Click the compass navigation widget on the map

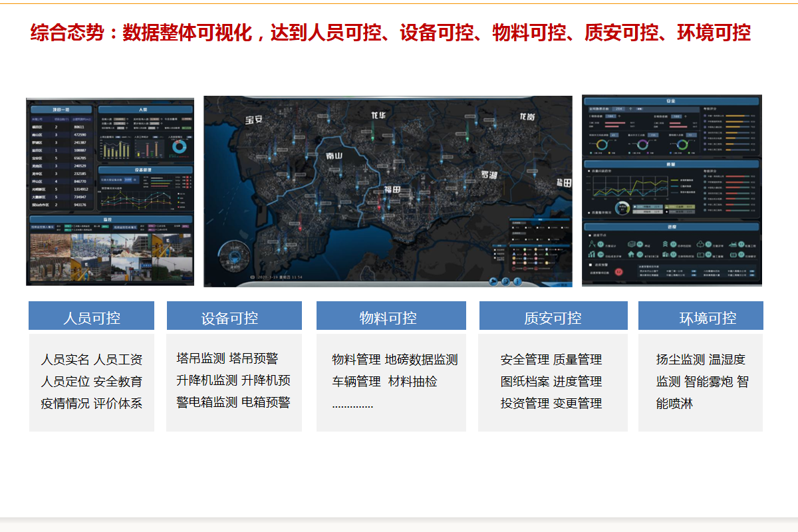click(234, 256)
